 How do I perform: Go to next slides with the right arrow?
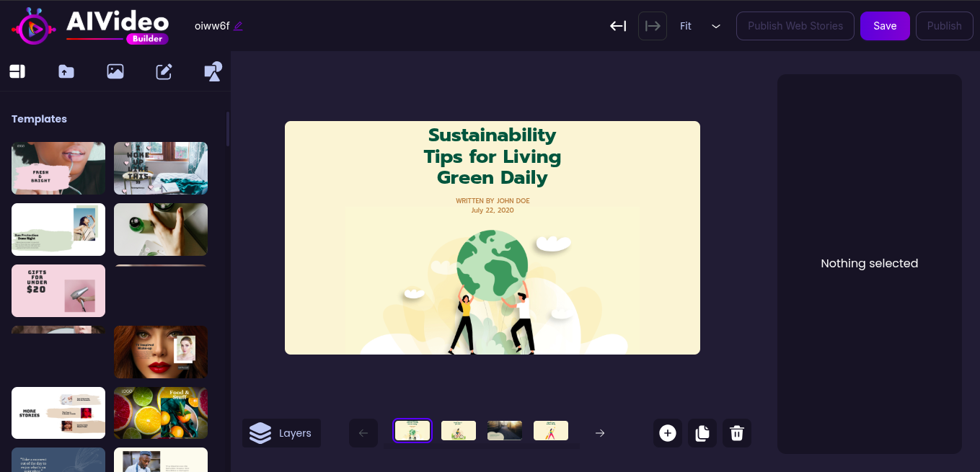coord(600,432)
